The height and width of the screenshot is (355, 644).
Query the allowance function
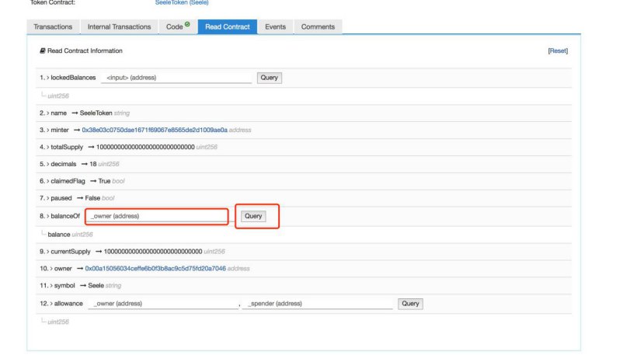point(410,304)
